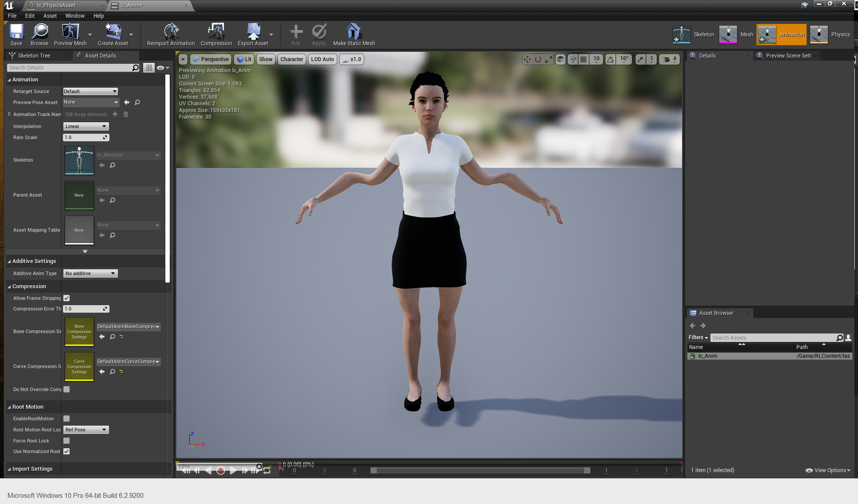The width and height of the screenshot is (858, 504).
Task: Click the Browse magnifier icon
Action: 39,35
